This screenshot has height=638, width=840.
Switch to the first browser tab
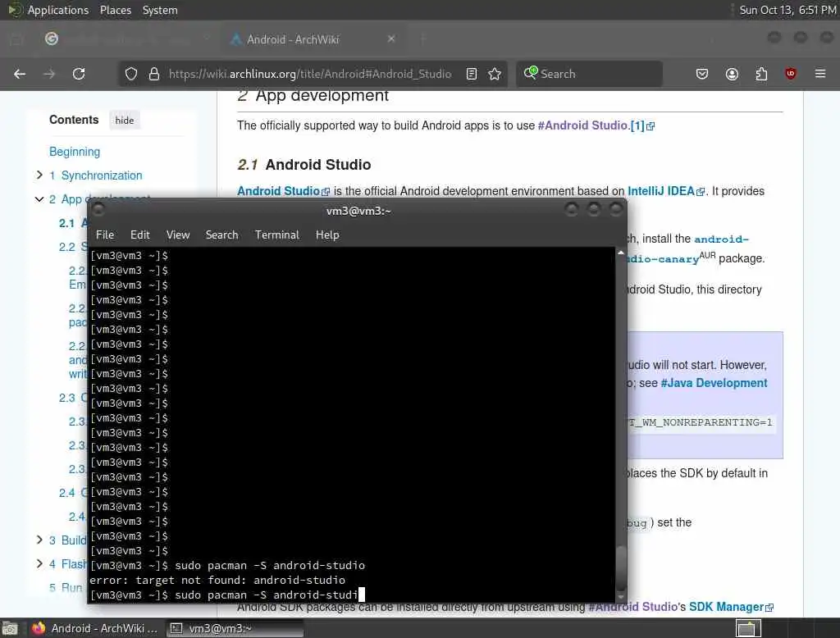point(126,39)
